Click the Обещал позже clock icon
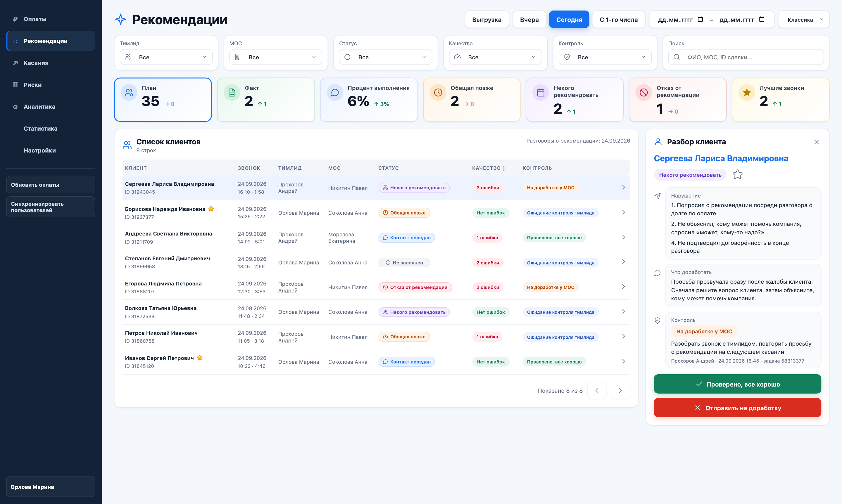 pos(438,92)
